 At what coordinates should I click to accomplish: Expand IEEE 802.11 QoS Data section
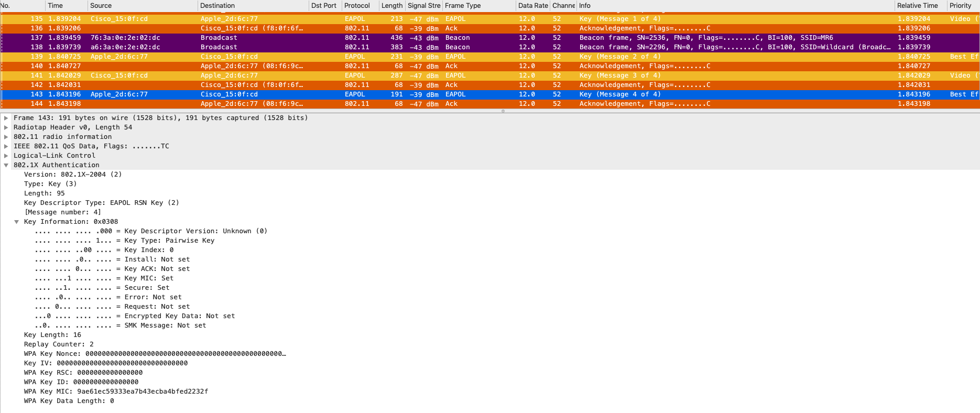(6, 146)
